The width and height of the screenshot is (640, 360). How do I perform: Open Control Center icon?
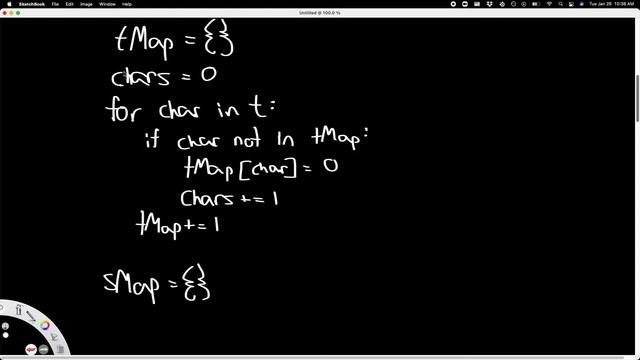571,4
